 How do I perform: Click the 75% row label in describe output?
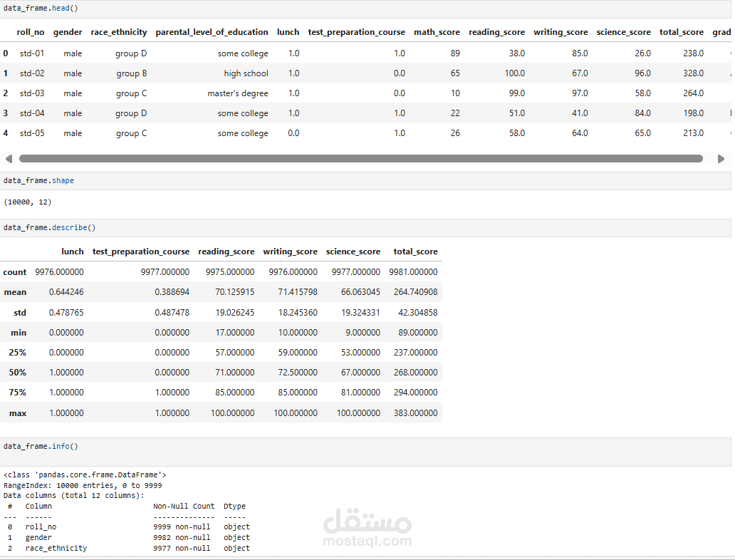pyautogui.click(x=17, y=393)
